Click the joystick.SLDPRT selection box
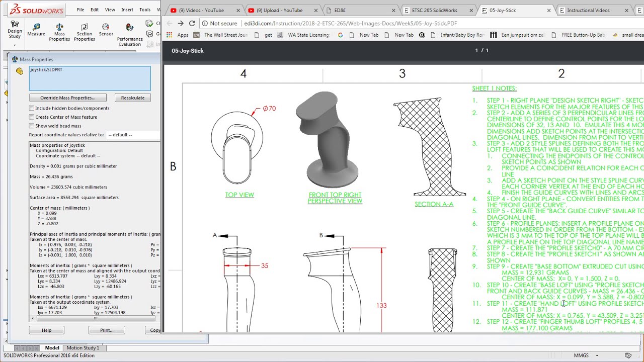This screenshot has height=362, width=644. coord(90,78)
